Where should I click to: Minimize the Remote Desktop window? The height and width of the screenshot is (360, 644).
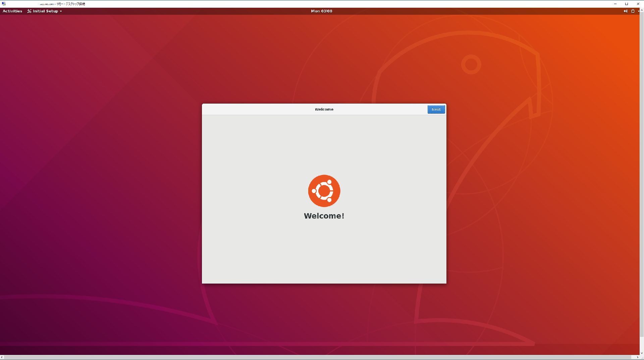pos(615,4)
